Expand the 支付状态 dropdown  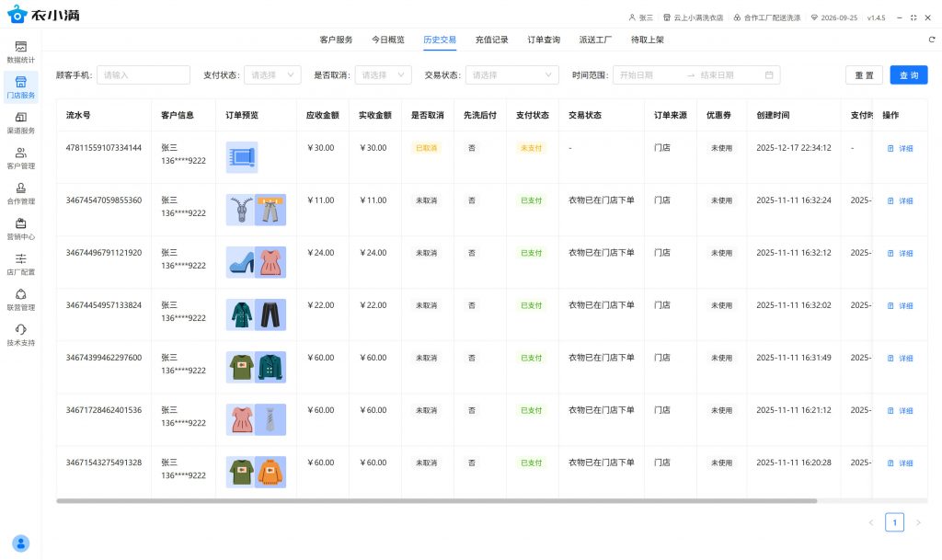(273, 75)
